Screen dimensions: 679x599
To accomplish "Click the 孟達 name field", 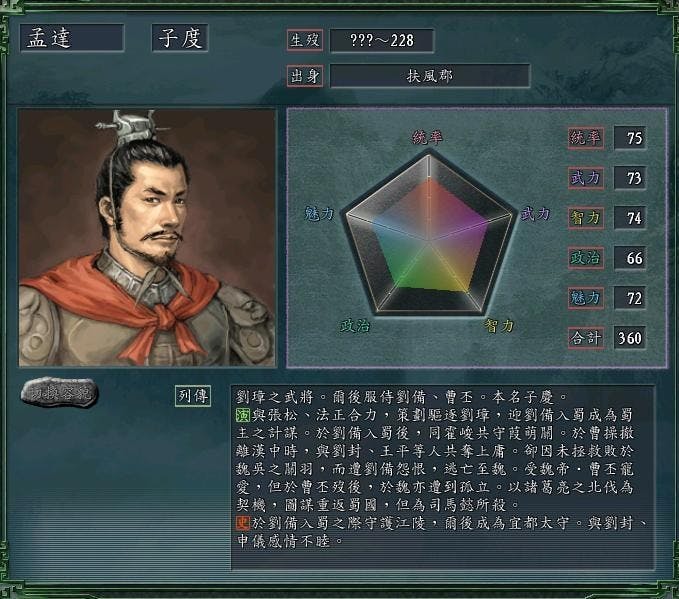I will click(72, 38).
